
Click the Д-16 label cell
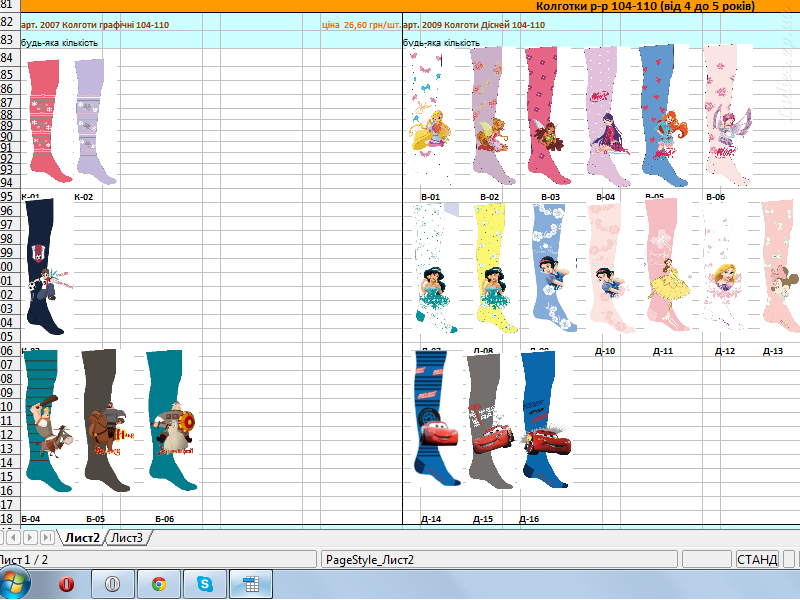pos(529,519)
